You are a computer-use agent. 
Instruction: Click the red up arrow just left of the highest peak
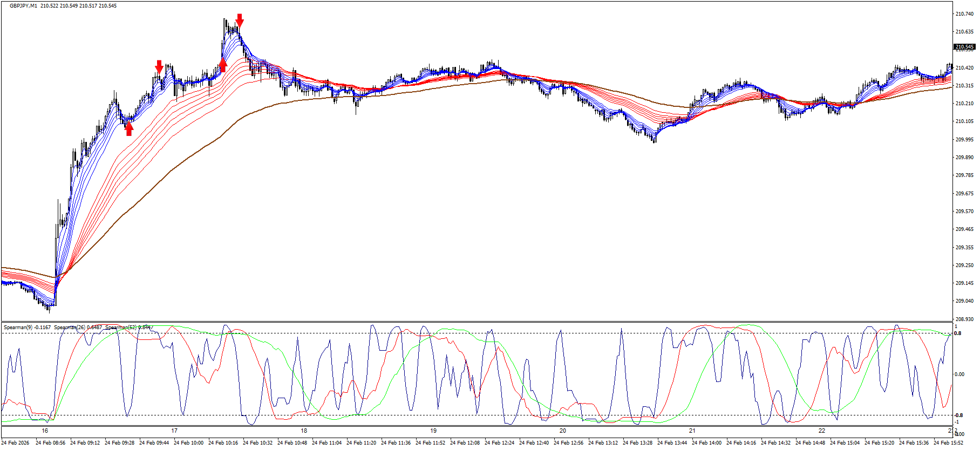(x=223, y=65)
